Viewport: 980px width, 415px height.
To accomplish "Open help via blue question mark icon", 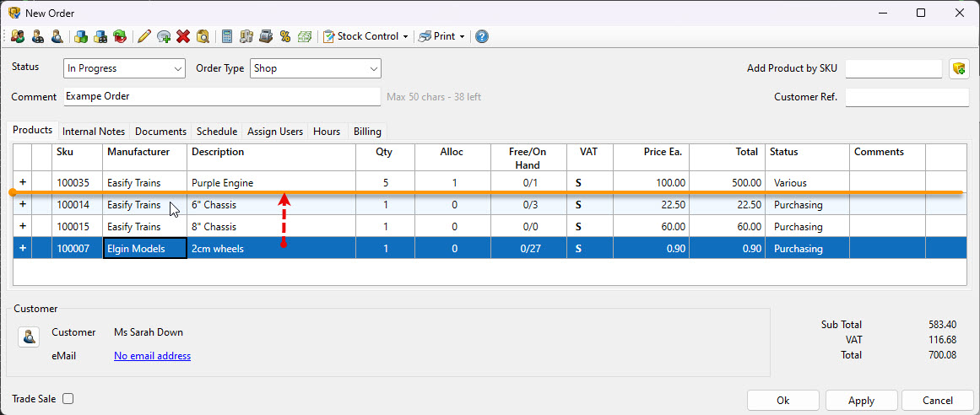I will 481,36.
